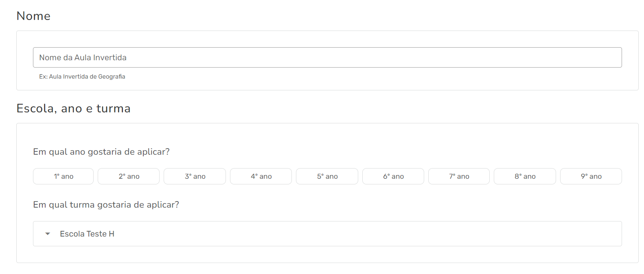Pick 4° ano as the year

261,176
